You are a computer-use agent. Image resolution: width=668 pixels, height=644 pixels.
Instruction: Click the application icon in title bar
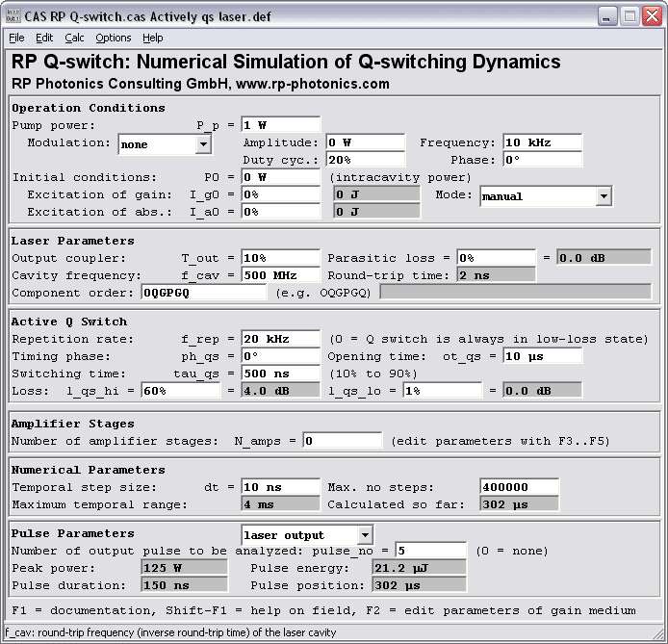coord(13,16)
